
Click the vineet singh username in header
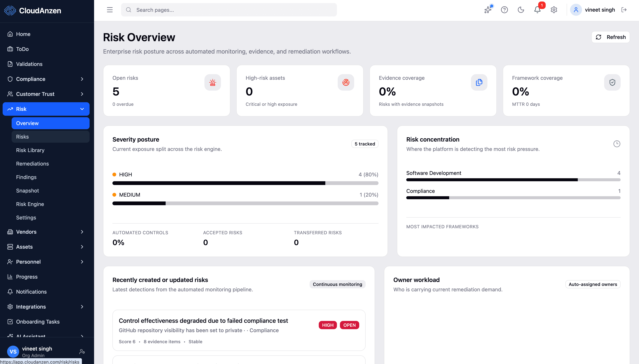[x=600, y=10]
